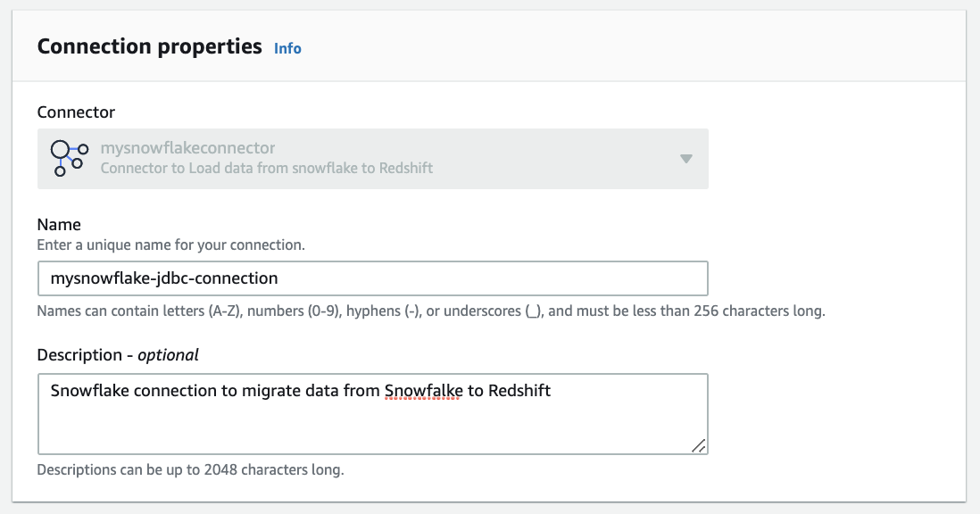Click the description textarea resize handle
The width and height of the screenshot is (980, 514).
pos(698,445)
